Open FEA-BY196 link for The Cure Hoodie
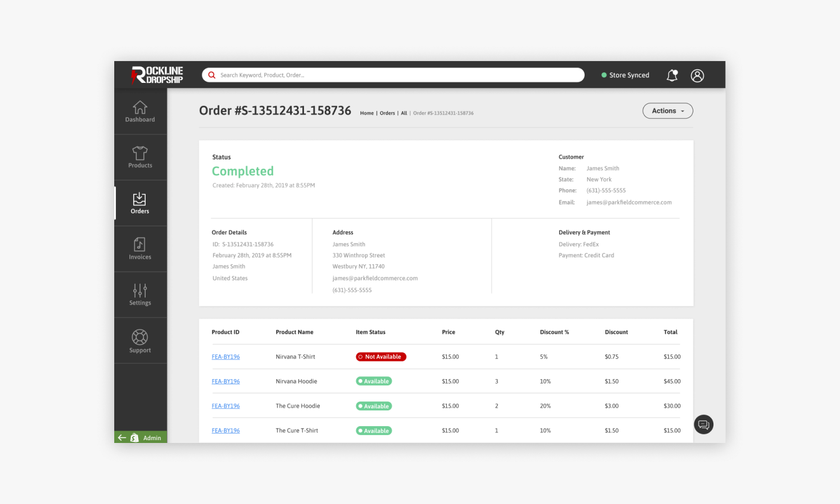 (226, 406)
